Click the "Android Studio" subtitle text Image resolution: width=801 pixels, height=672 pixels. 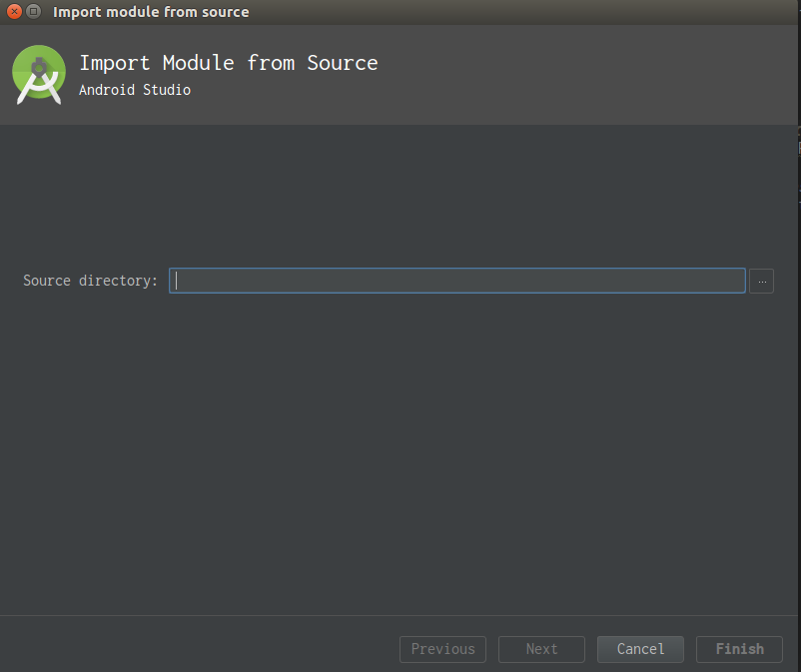click(x=135, y=90)
